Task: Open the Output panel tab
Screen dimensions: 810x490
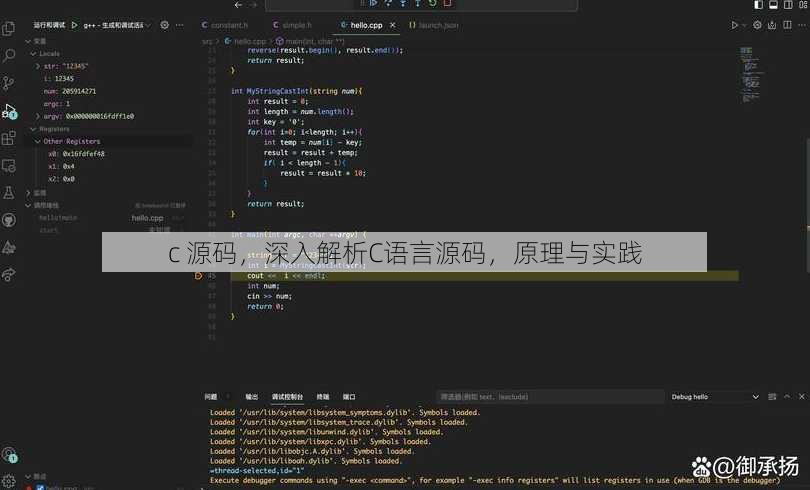Action: point(252,397)
